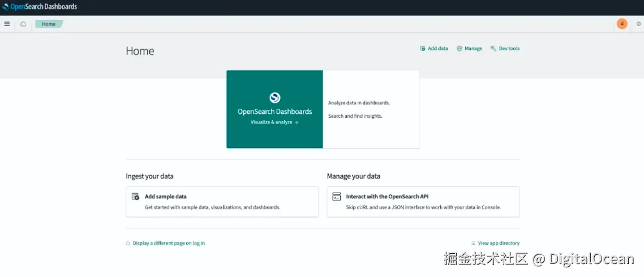
Task: Click the Add sample data card icon
Action: pyautogui.click(x=136, y=197)
